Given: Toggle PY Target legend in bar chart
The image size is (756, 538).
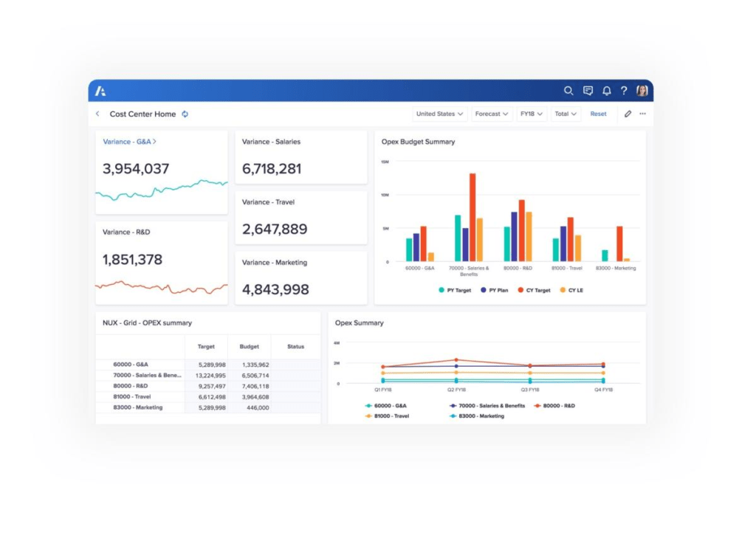Looking at the screenshot, I should (x=455, y=290).
